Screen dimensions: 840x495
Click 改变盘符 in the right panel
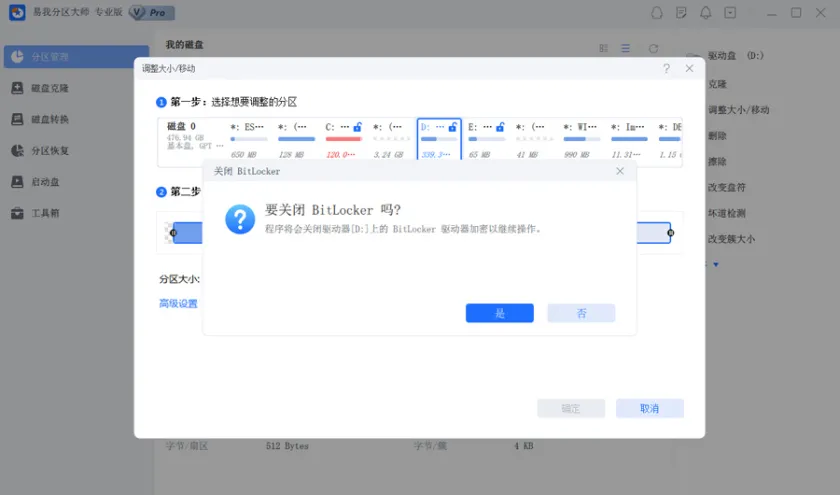[x=726, y=187]
